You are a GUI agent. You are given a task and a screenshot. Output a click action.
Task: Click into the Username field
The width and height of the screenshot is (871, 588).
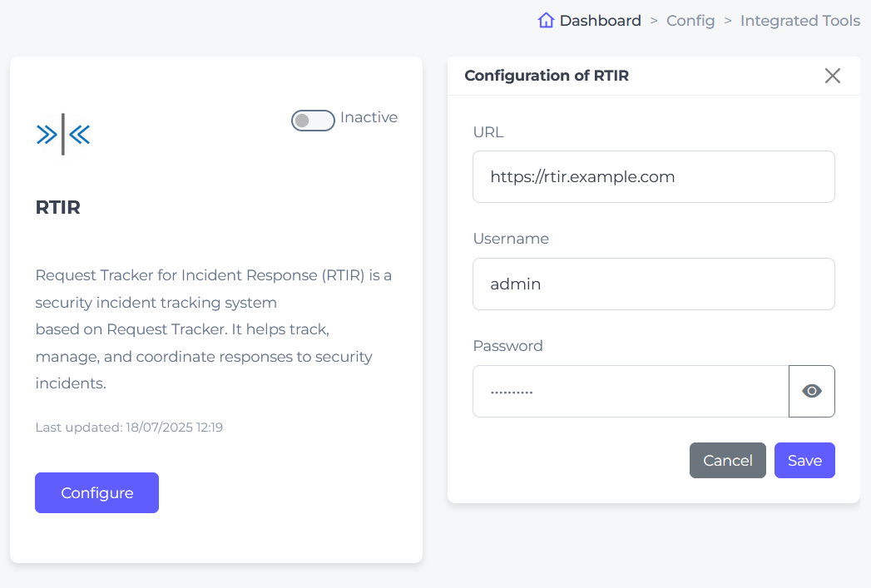coord(653,284)
